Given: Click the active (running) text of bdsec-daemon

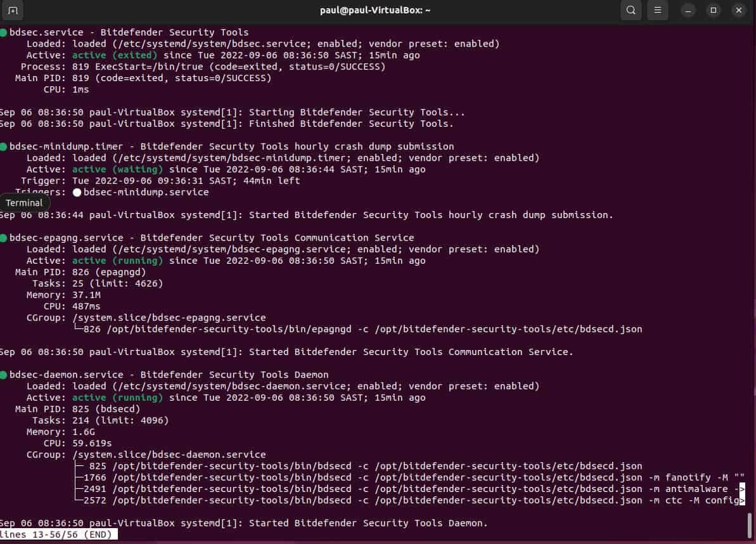Looking at the screenshot, I should click(x=118, y=398).
